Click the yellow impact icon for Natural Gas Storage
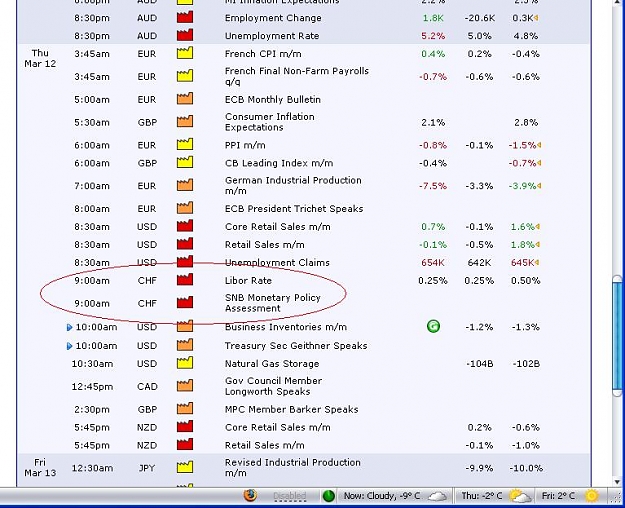 click(x=185, y=363)
